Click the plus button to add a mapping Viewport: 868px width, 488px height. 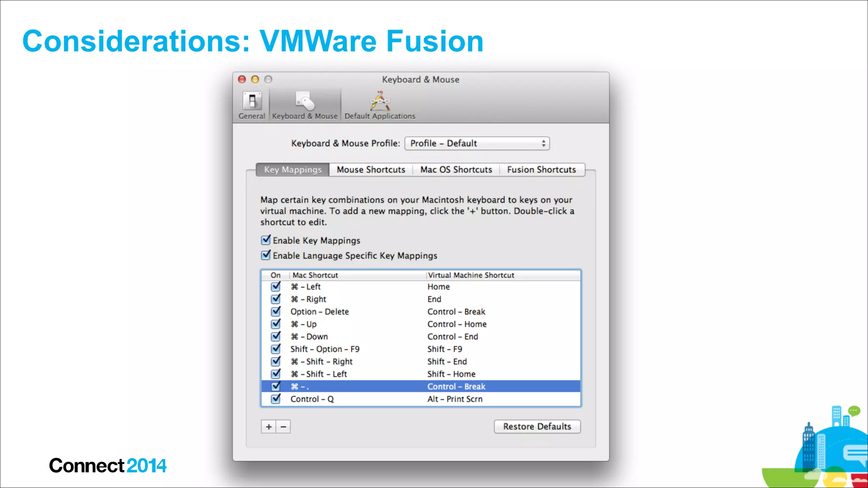point(269,427)
